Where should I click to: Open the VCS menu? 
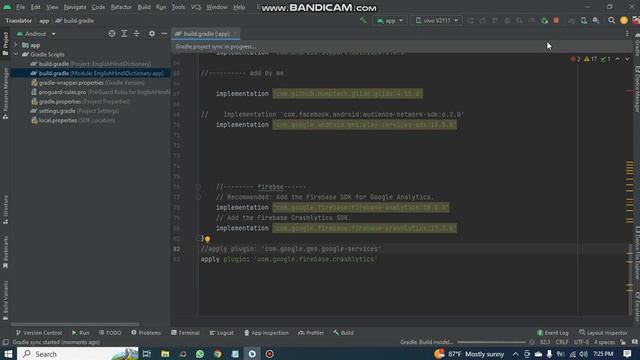[x=196, y=7]
